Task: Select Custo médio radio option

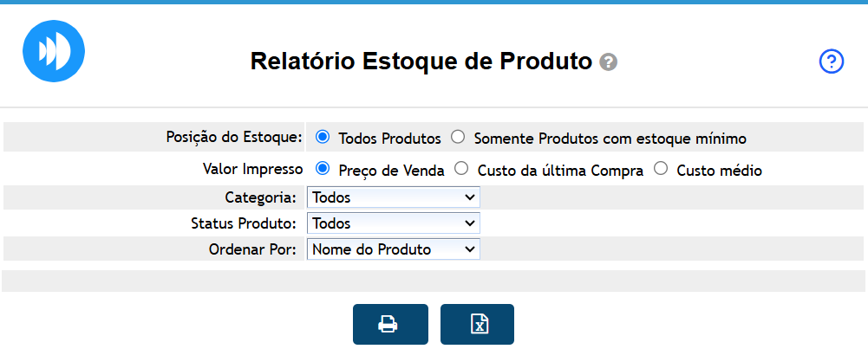Action: point(661,169)
